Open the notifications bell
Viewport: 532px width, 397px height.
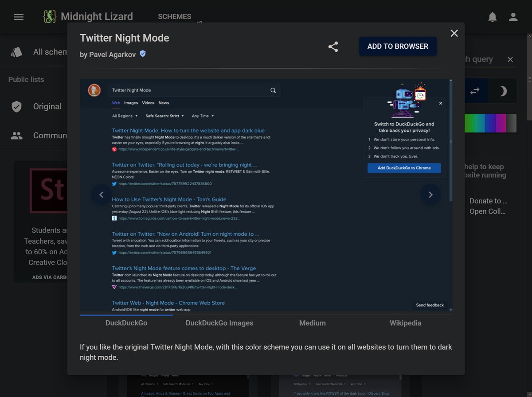point(492,17)
